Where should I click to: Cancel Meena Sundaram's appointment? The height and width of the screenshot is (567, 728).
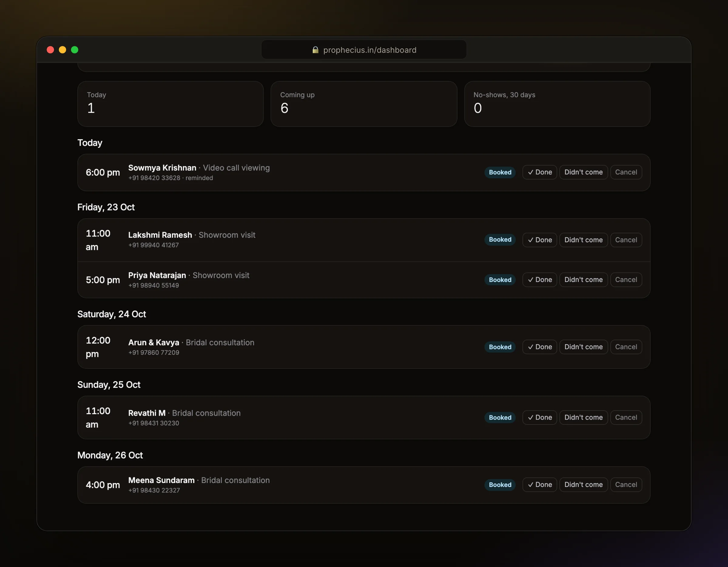point(626,485)
